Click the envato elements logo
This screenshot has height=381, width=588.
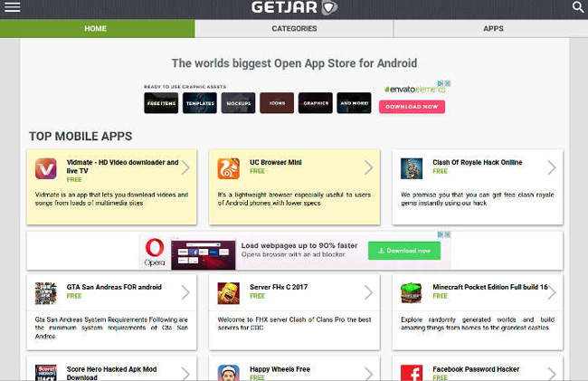(x=414, y=90)
